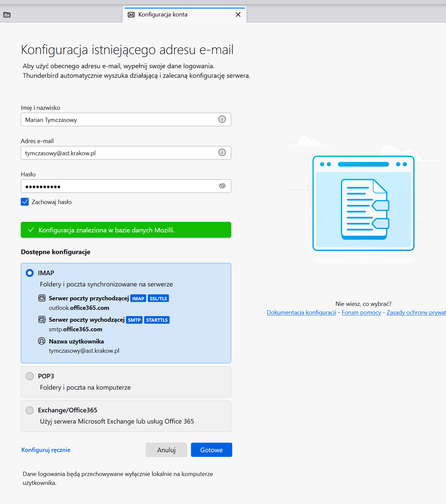Click the username user icon
The image size is (446, 504).
(x=42, y=341)
